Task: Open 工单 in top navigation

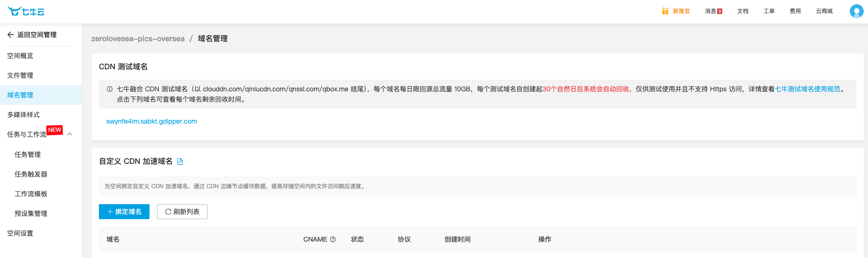Action: coord(769,11)
